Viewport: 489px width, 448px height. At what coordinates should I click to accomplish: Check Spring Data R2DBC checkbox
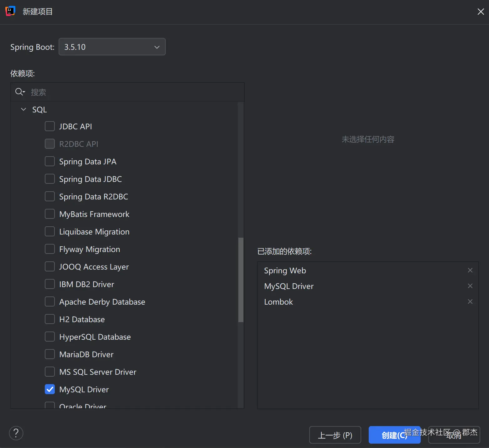click(50, 196)
